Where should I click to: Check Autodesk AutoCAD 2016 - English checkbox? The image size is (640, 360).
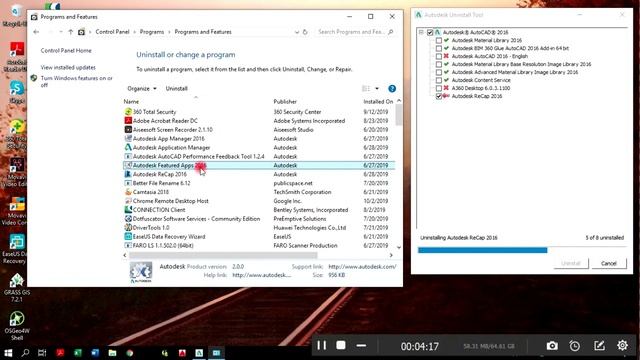pos(439,56)
